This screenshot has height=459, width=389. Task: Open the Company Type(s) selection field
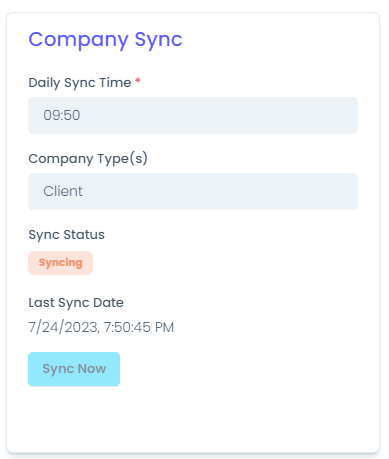tap(193, 191)
